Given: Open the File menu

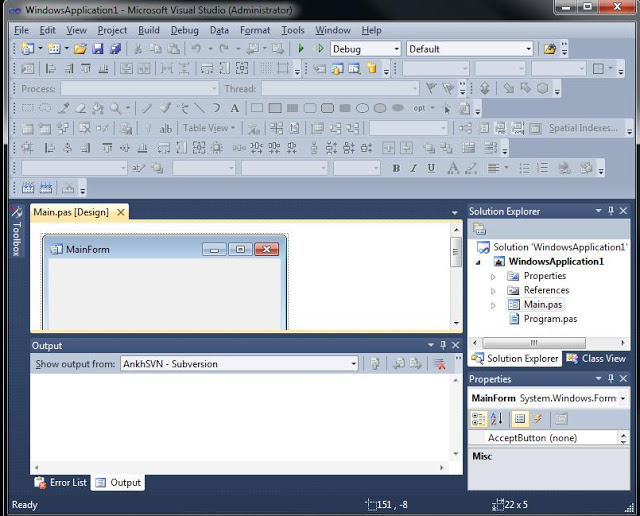Looking at the screenshot, I should (21, 30).
